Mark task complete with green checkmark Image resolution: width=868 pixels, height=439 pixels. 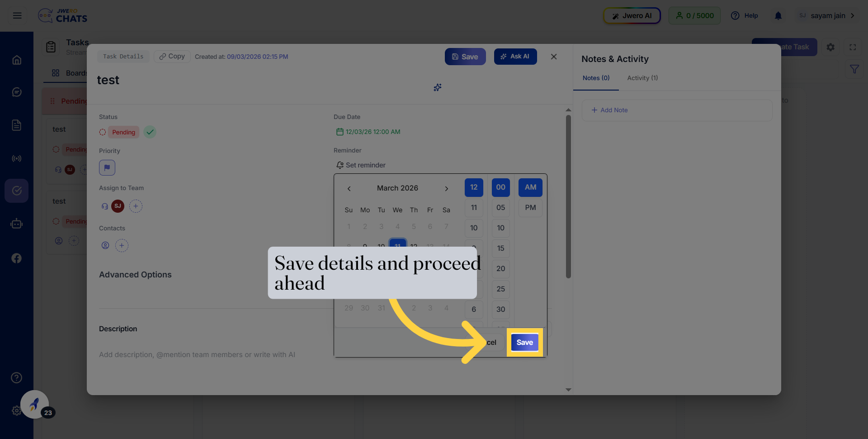tap(150, 132)
